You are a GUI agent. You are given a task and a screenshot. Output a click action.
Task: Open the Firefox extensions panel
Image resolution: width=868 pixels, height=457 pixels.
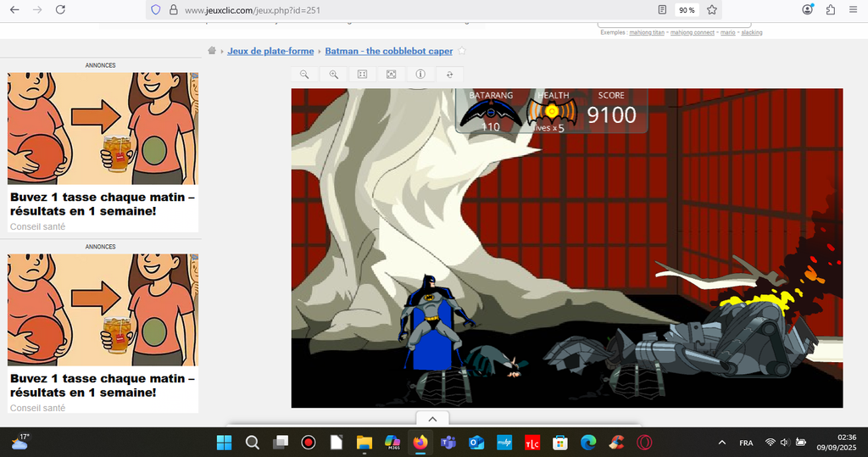coord(831,9)
